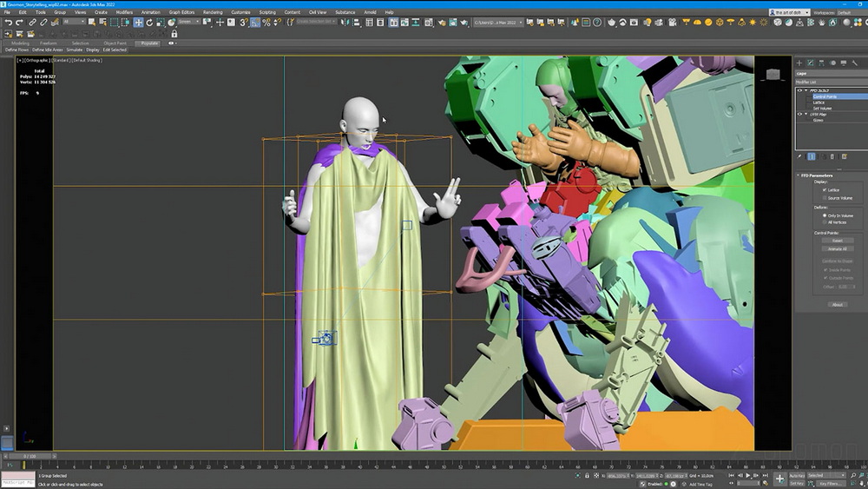
Task: Click Configure Modifier Sets icon
Action: tap(845, 156)
